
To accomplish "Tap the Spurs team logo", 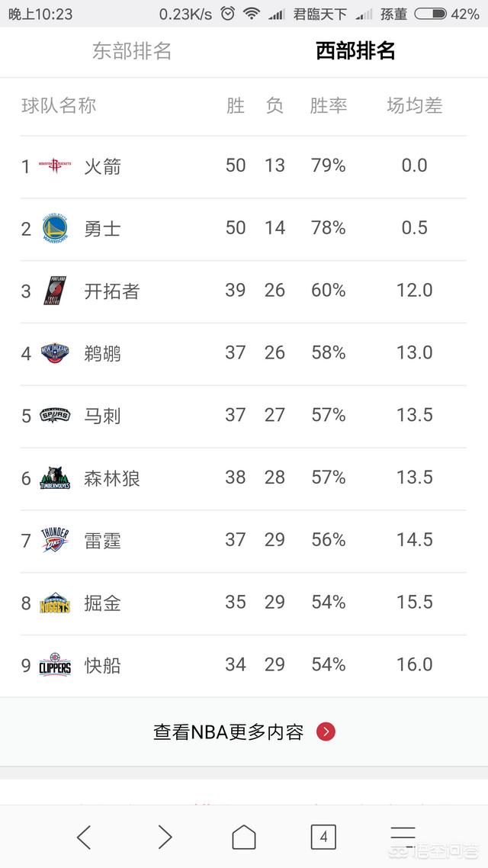I will click(x=55, y=416).
